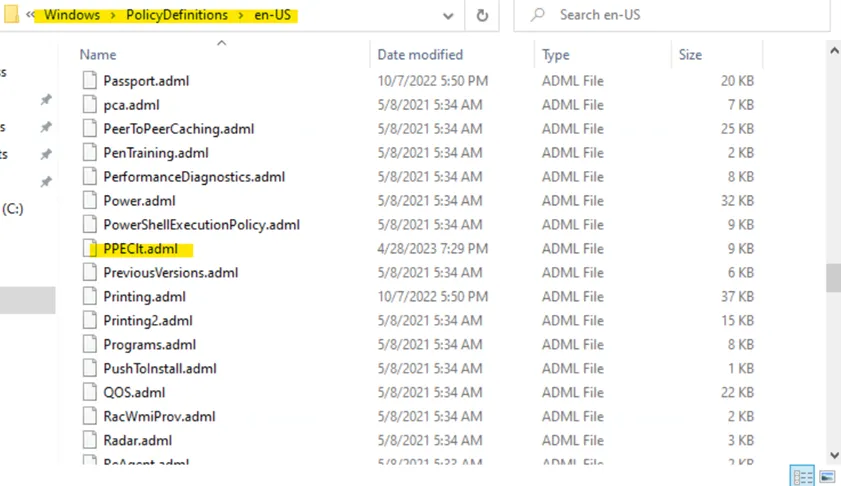Image resolution: width=841 pixels, height=486 pixels.
Task: Sort files by Size column
Action: coord(690,55)
